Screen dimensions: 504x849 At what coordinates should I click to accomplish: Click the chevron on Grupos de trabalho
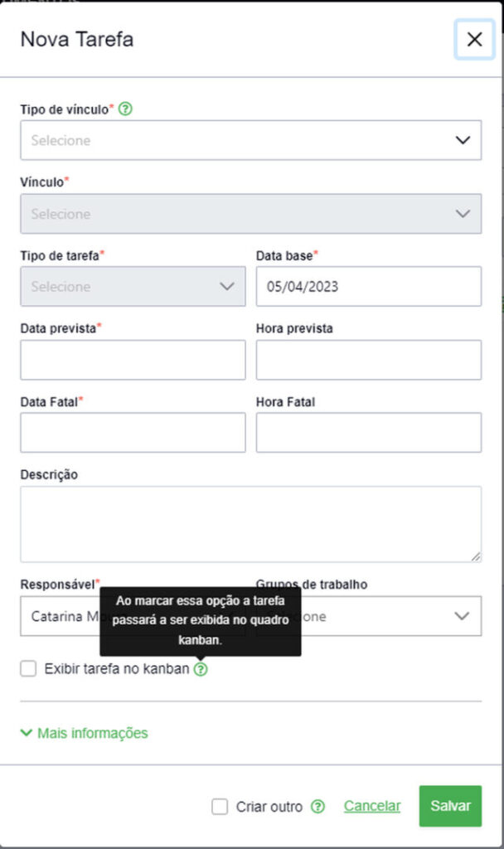tap(463, 616)
